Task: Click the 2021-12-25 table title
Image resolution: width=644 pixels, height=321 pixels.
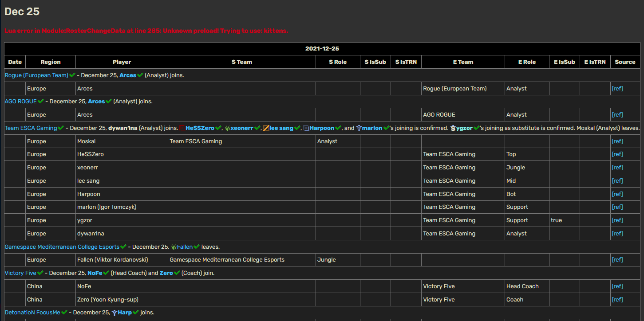Action: click(x=322, y=49)
